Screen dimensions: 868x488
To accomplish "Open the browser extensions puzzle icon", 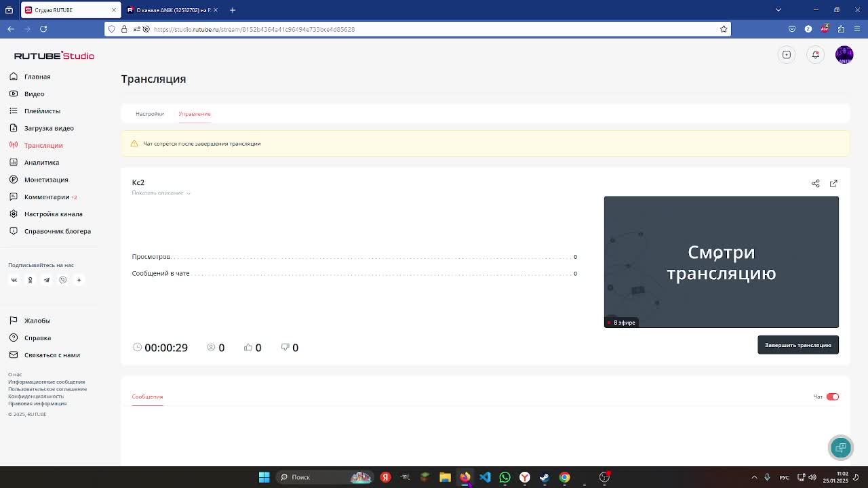I will tap(841, 29).
